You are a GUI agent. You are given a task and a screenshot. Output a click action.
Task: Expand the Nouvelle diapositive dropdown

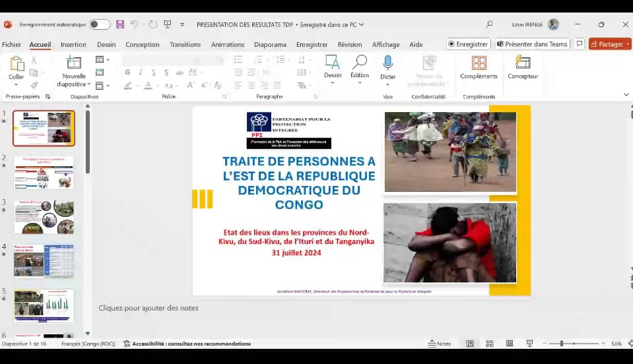pyautogui.click(x=89, y=84)
